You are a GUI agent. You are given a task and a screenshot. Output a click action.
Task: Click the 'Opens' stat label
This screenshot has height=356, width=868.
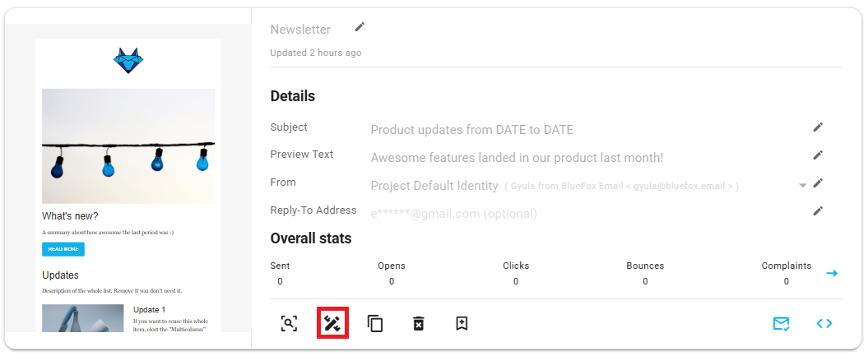pos(392,266)
